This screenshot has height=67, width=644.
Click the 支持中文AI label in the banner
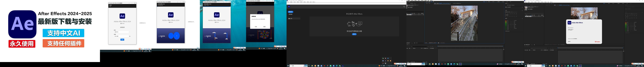pyautogui.click(x=63, y=33)
